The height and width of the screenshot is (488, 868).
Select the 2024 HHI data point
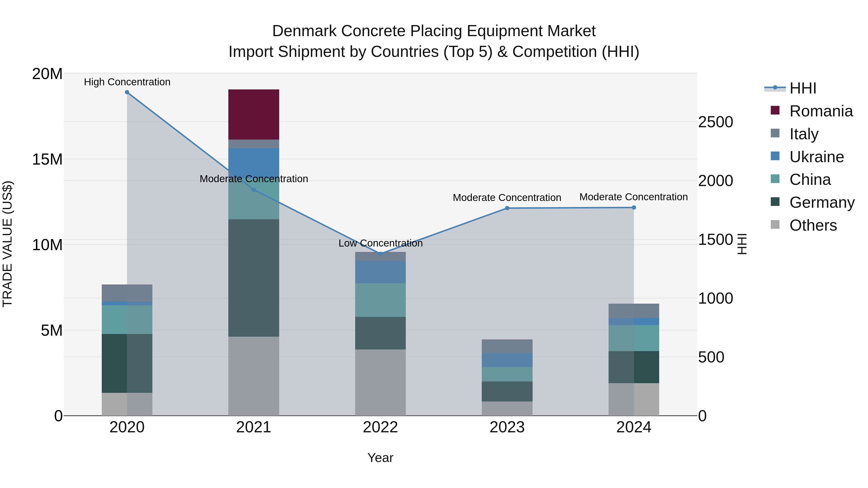point(634,207)
